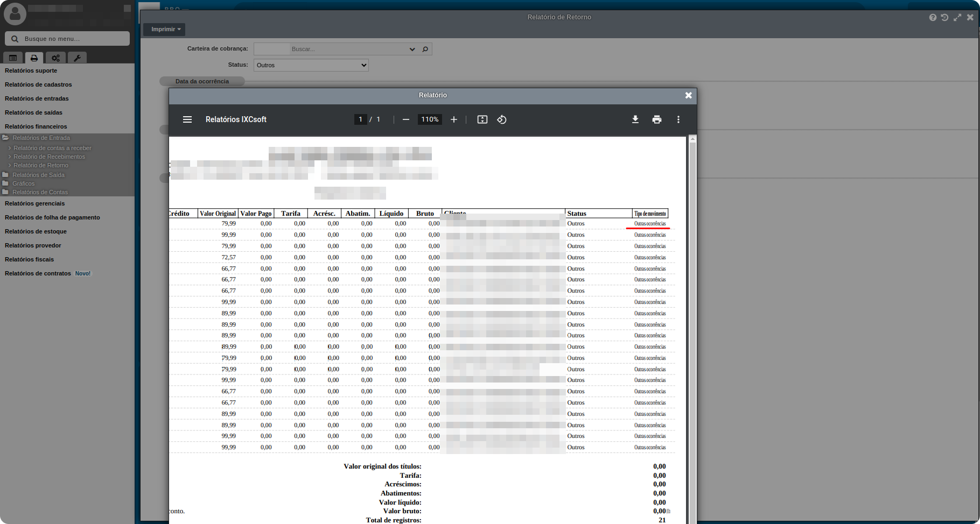Zoom in the PDF report

tap(454, 119)
